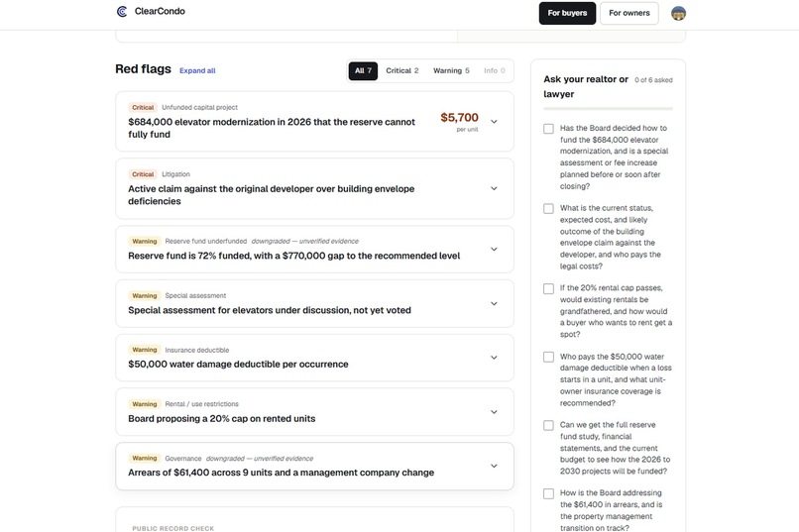
Task: Select the Info 0 filter tab
Action: [495, 70]
